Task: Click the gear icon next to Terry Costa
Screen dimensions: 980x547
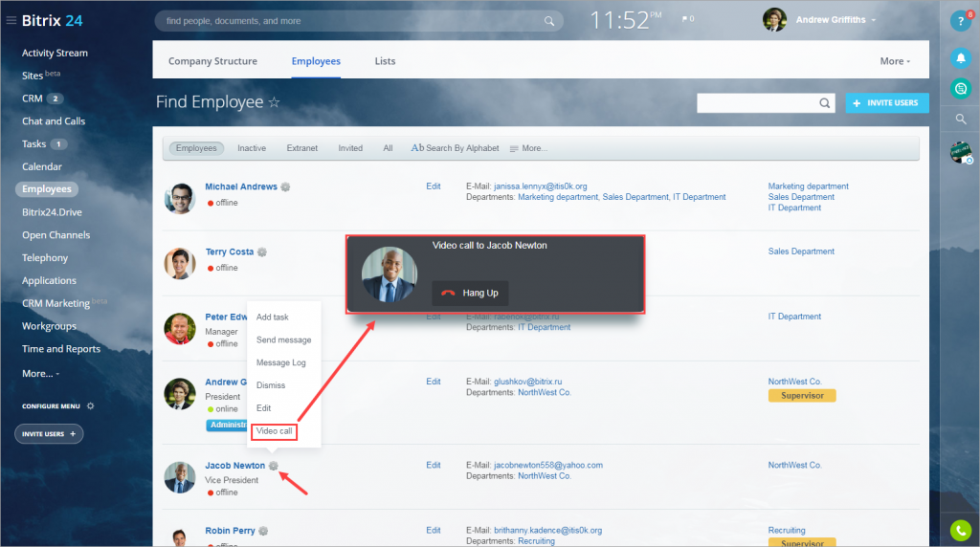Action: coord(262,252)
